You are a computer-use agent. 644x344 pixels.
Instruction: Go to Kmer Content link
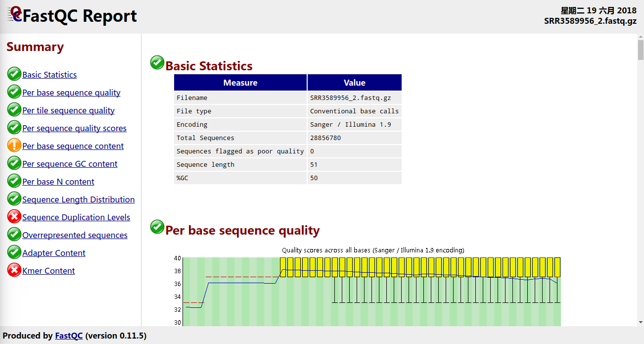pyautogui.click(x=48, y=271)
